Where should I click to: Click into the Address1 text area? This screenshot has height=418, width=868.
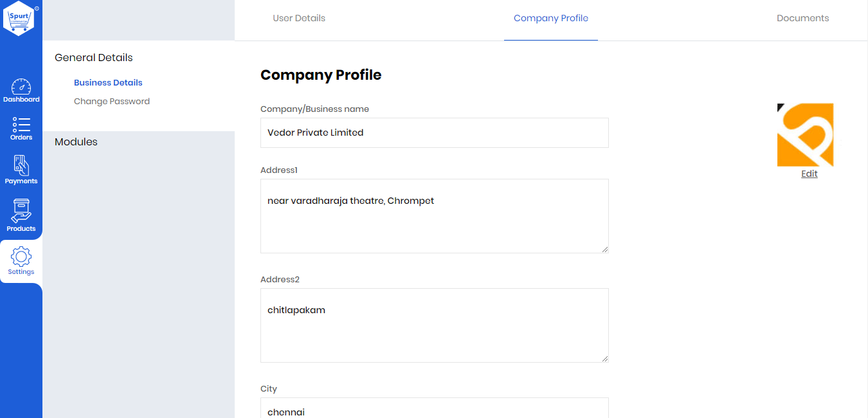click(x=435, y=216)
